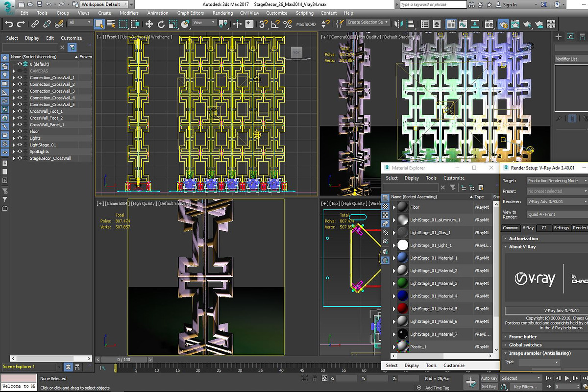Open the Rendered Frame Window icon

[x=515, y=24]
